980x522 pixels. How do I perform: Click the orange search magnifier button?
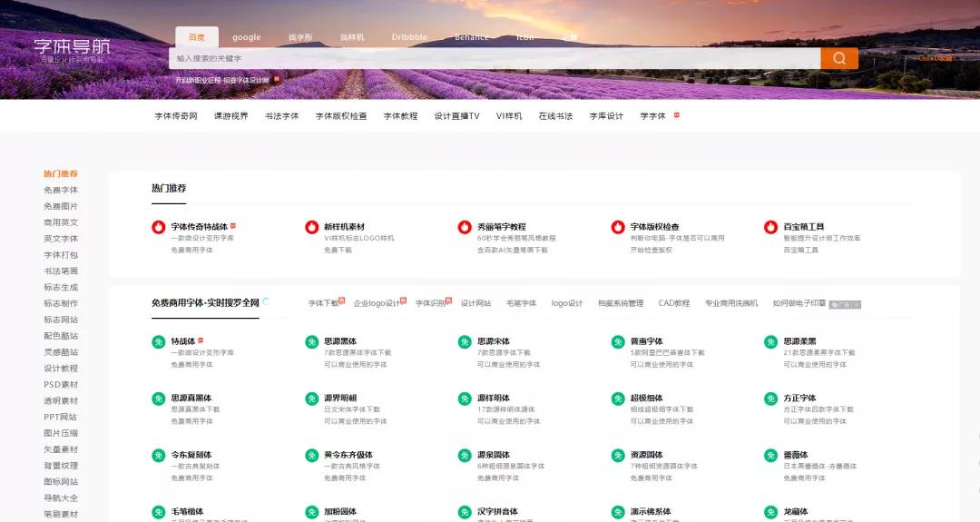click(x=838, y=58)
